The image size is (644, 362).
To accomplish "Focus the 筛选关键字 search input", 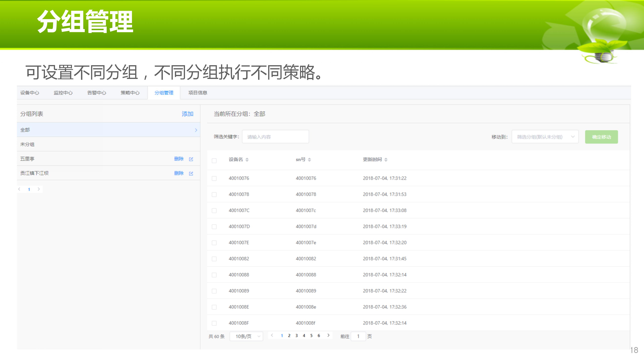I will [275, 137].
